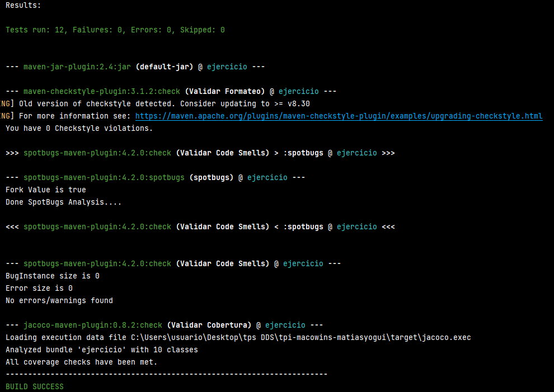
Task: Click the '(default-jar)' execution label
Action: 165,67
